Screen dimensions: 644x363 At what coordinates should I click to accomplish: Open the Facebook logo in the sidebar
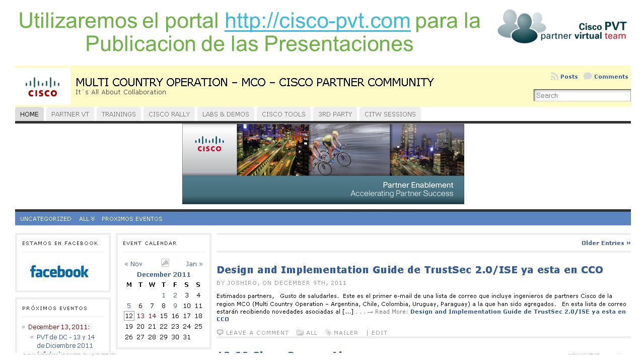[59, 272]
